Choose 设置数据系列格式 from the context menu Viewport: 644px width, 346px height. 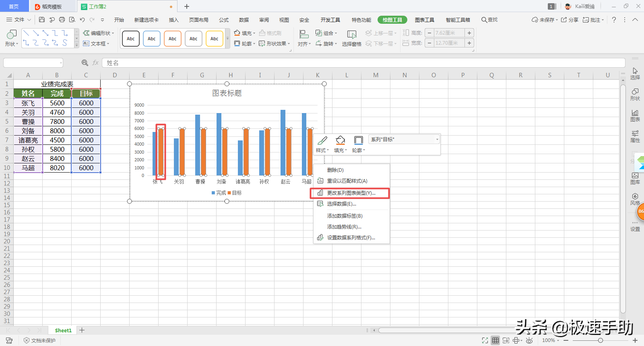pyautogui.click(x=351, y=238)
